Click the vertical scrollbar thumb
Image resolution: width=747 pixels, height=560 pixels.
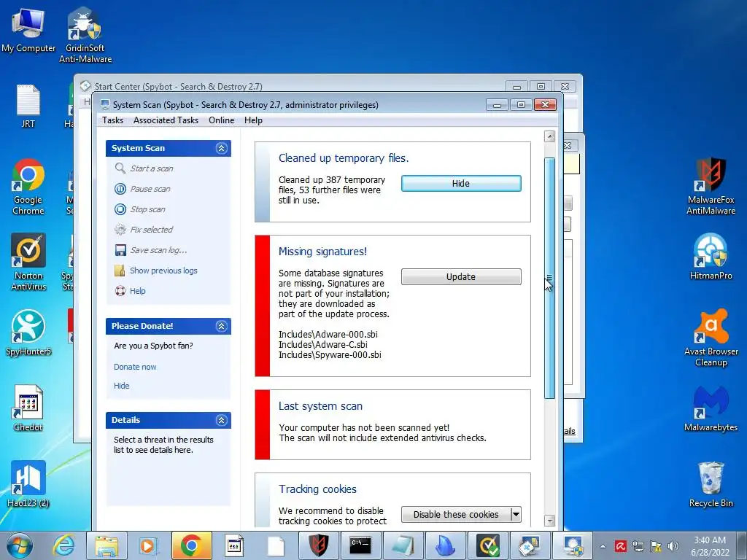tap(549, 278)
